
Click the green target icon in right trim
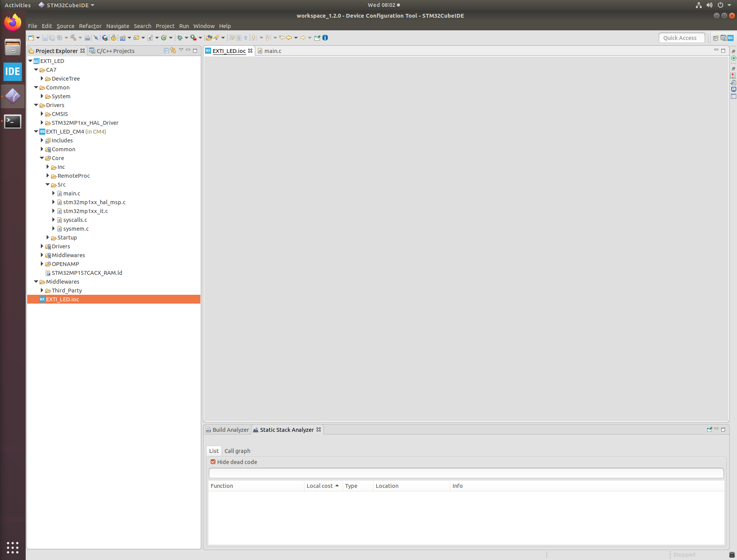(x=733, y=58)
